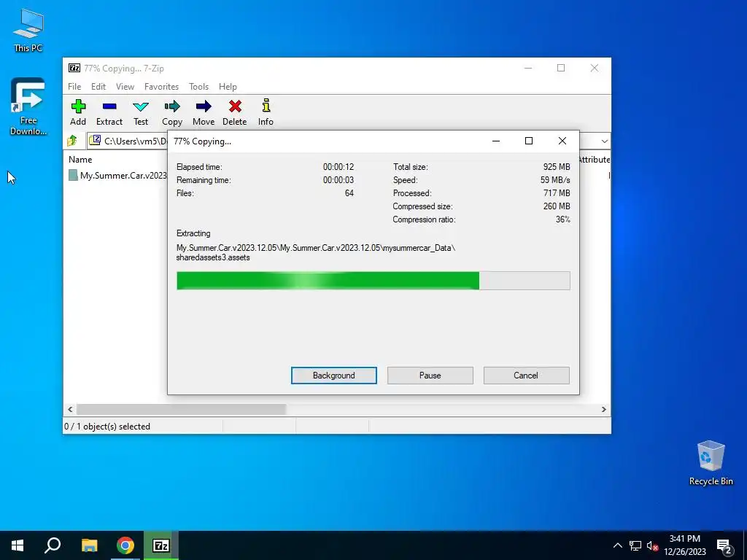Click the horizontal scrollbar thumb
Viewport: 747px width, 560px height.
[181, 410]
